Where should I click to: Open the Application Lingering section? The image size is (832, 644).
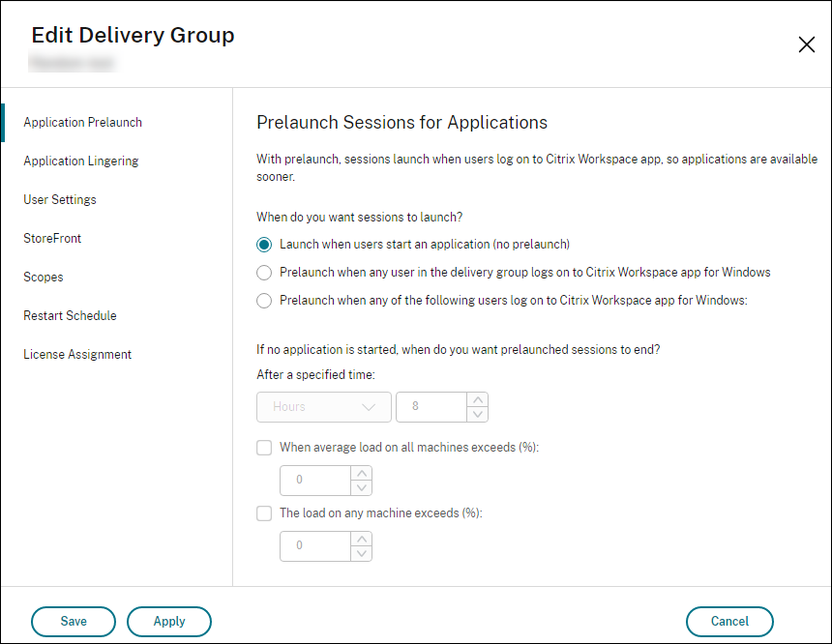coord(81,161)
